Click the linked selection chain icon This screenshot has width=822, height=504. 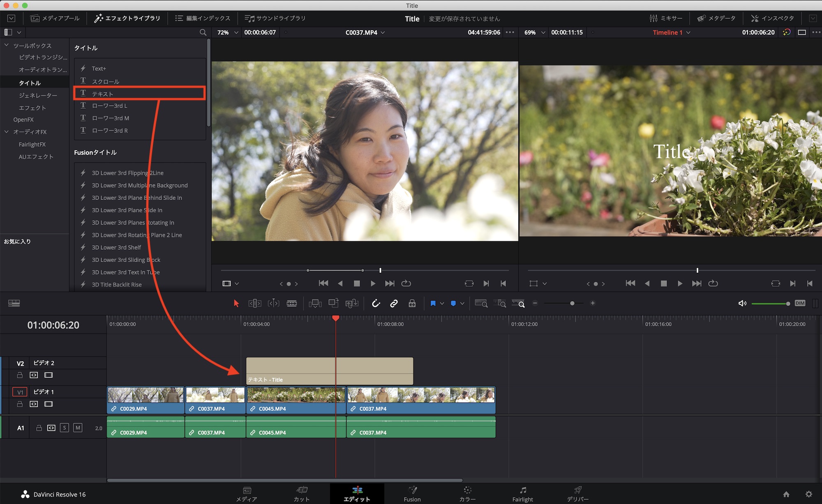[x=394, y=304]
